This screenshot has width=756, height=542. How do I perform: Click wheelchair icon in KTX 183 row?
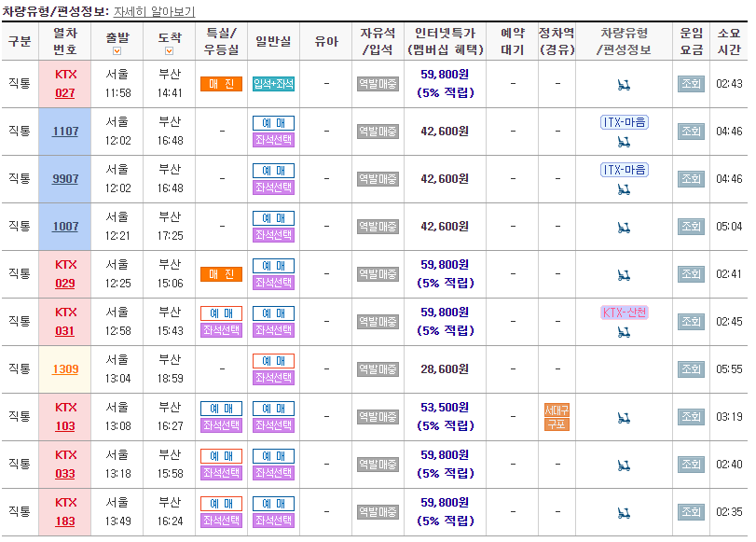click(624, 513)
